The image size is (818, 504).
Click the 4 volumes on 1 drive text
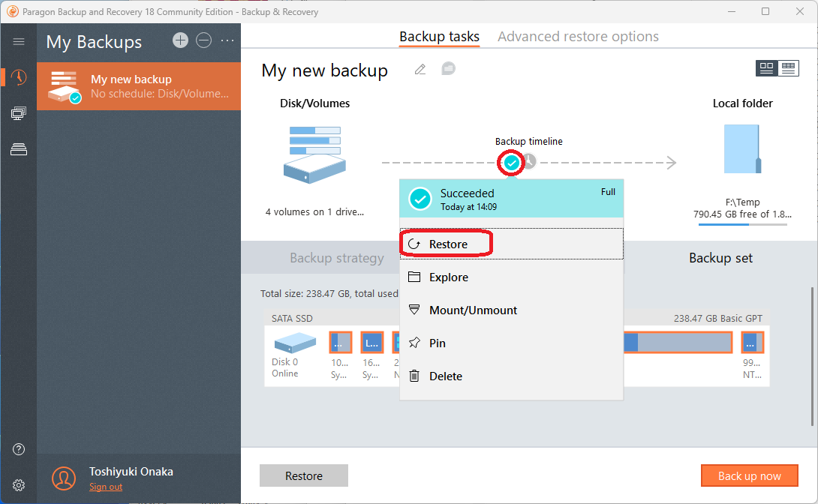click(314, 212)
